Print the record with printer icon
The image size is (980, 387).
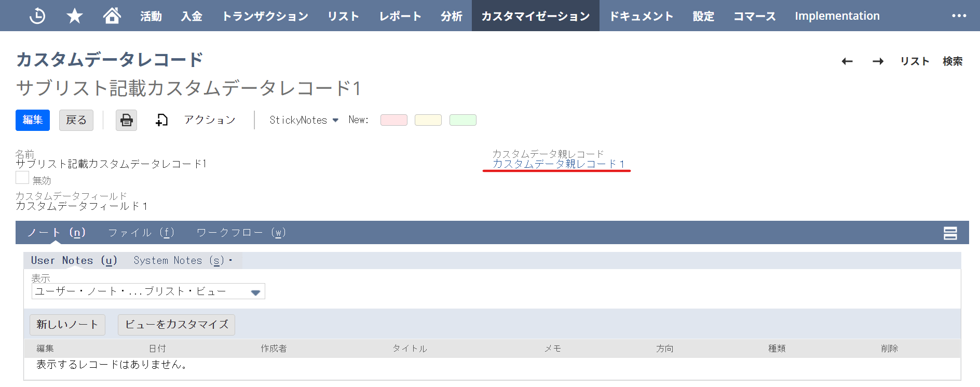click(x=126, y=121)
